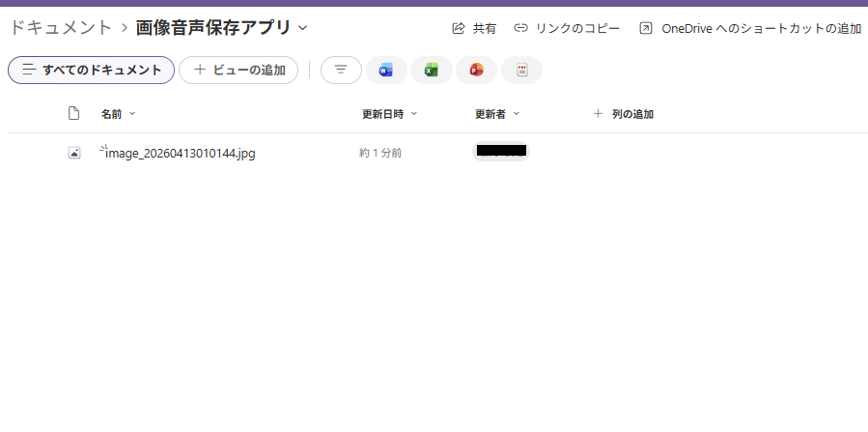Select the すべてのドキュメント view
Screen dimensions: 868x432
click(92, 70)
